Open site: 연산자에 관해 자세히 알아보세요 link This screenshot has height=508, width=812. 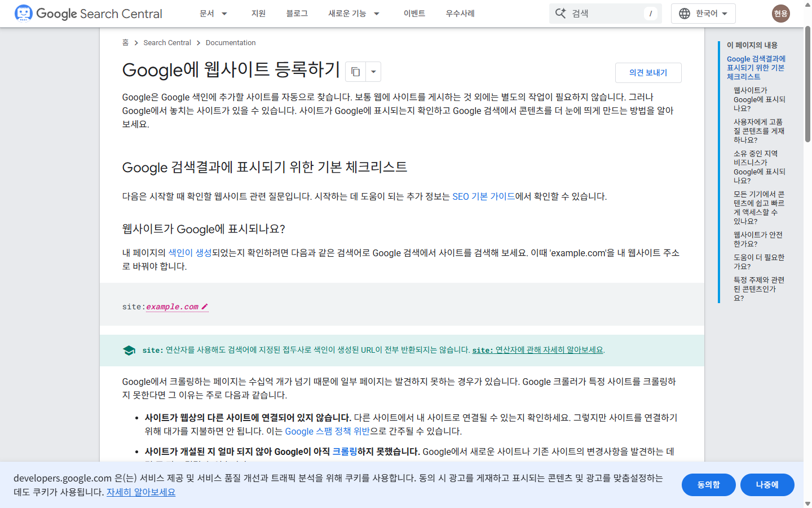click(538, 350)
